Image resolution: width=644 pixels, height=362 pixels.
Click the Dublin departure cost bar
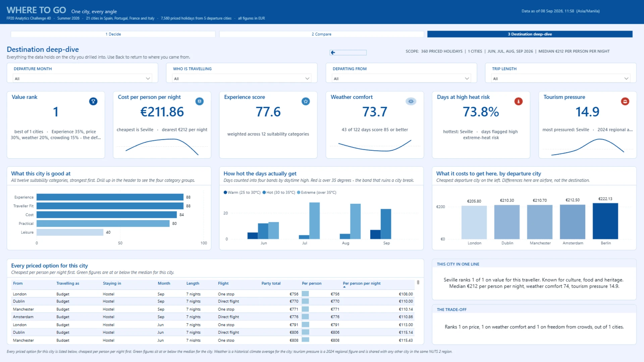coord(507,222)
